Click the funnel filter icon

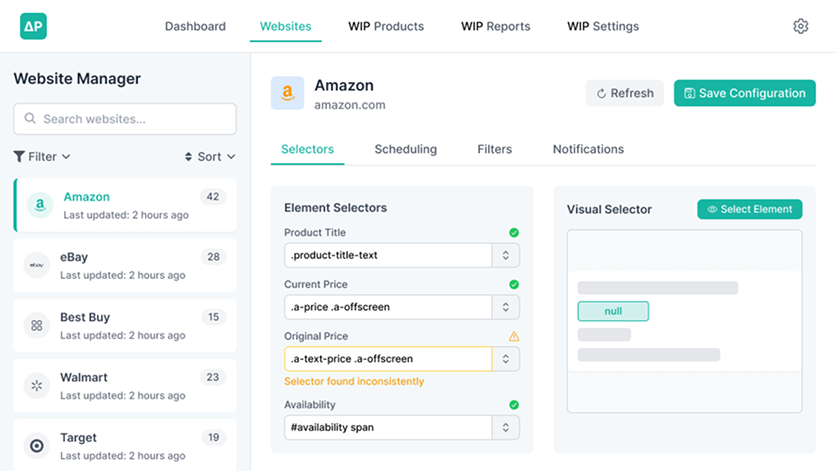click(x=19, y=156)
